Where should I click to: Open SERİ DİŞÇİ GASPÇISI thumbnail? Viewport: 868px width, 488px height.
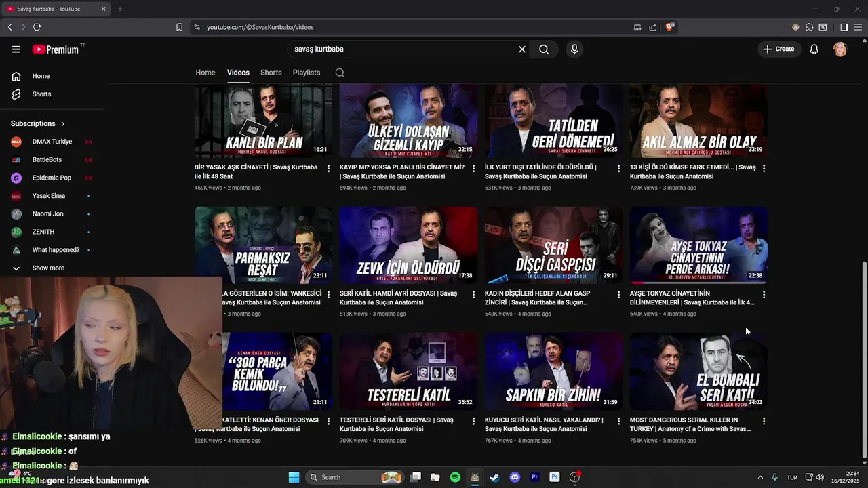click(x=554, y=245)
